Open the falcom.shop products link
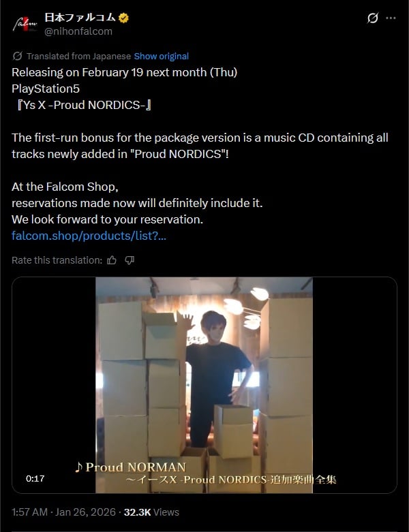Screen dimensions: 409x532 (x=89, y=236)
